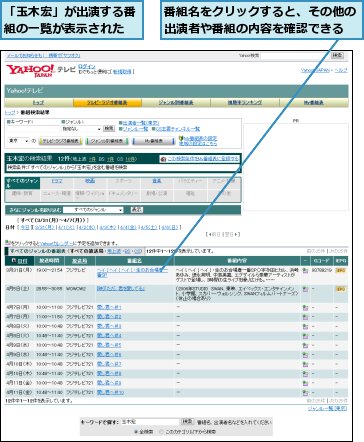364x442 pixels.
Task: Select the 全検索 radio button
Action: [136, 431]
